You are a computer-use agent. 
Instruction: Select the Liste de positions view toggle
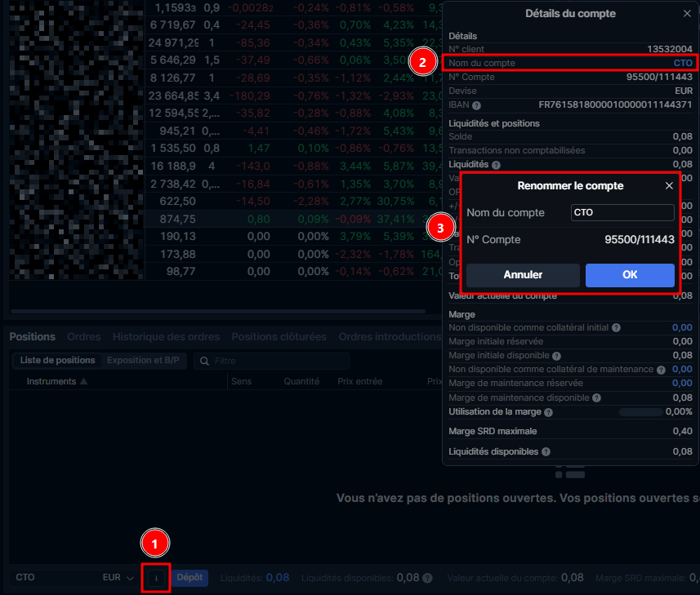pos(57,360)
